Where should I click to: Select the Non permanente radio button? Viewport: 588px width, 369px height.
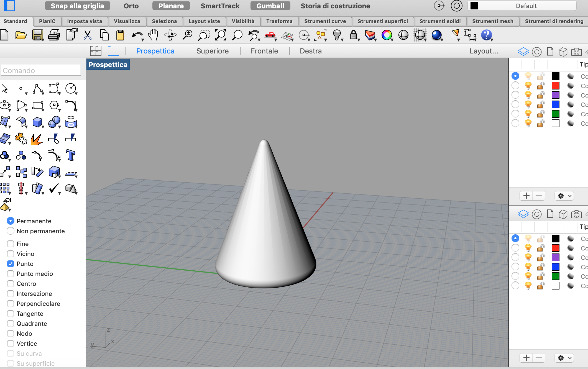[11, 231]
